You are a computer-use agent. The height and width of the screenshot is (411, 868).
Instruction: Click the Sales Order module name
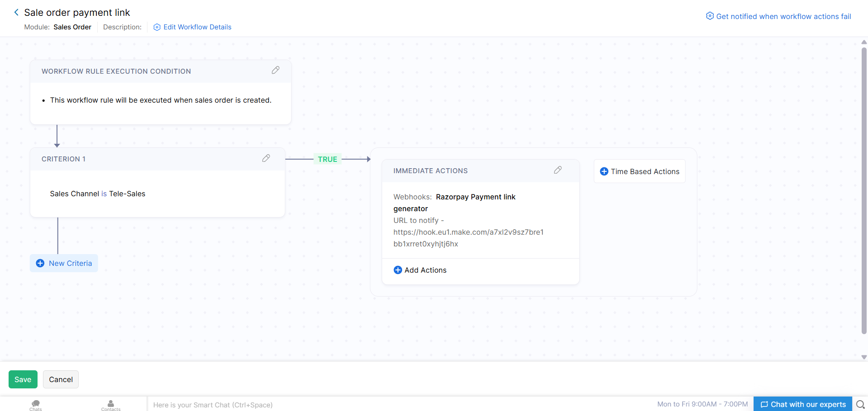(72, 27)
